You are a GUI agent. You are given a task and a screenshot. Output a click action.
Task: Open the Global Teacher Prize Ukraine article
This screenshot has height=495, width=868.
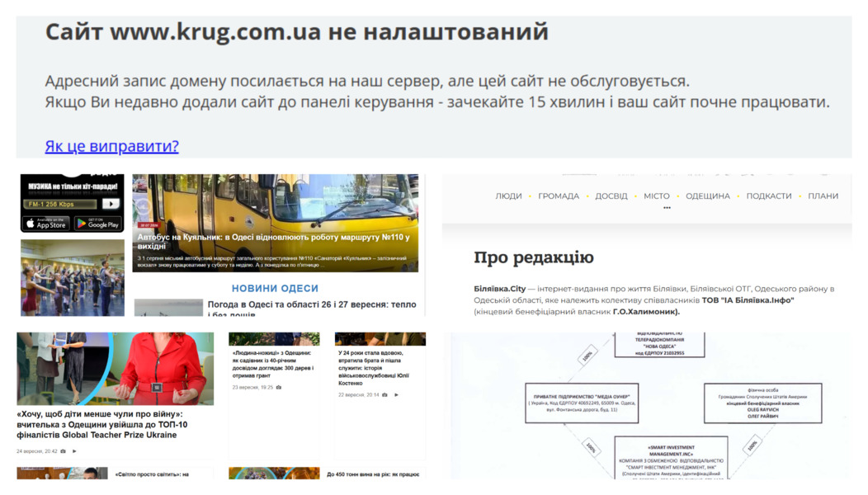tap(102, 424)
